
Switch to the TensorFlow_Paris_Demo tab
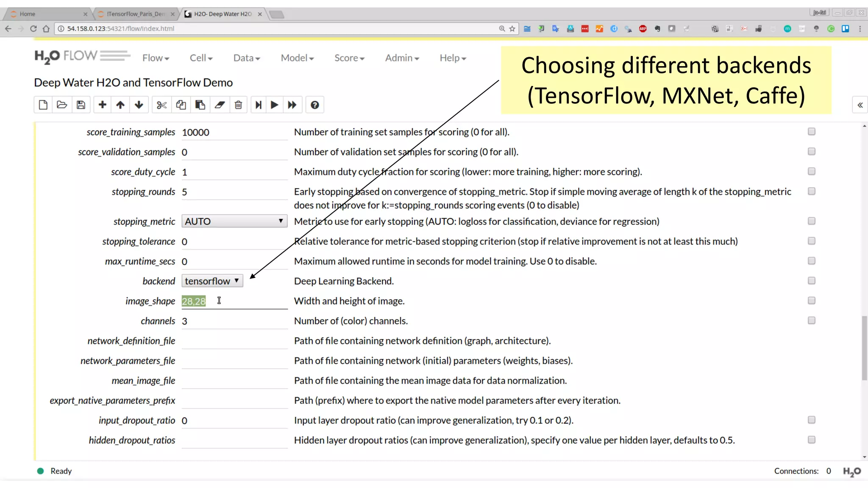(x=136, y=14)
